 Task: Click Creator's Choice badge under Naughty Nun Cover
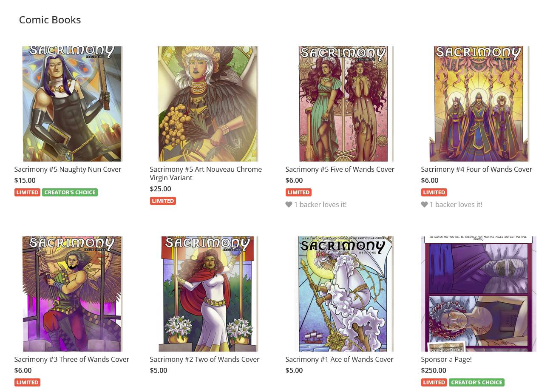pos(70,192)
